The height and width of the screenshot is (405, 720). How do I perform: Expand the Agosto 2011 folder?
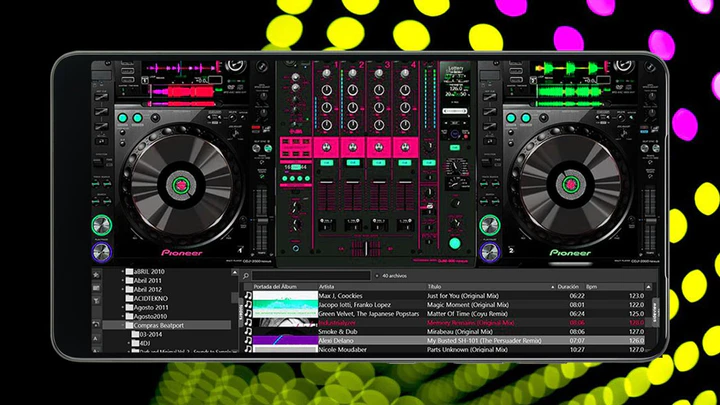pos(123,307)
